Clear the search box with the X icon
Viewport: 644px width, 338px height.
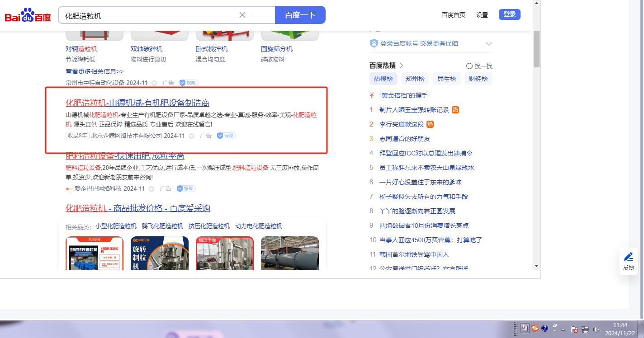click(x=242, y=15)
